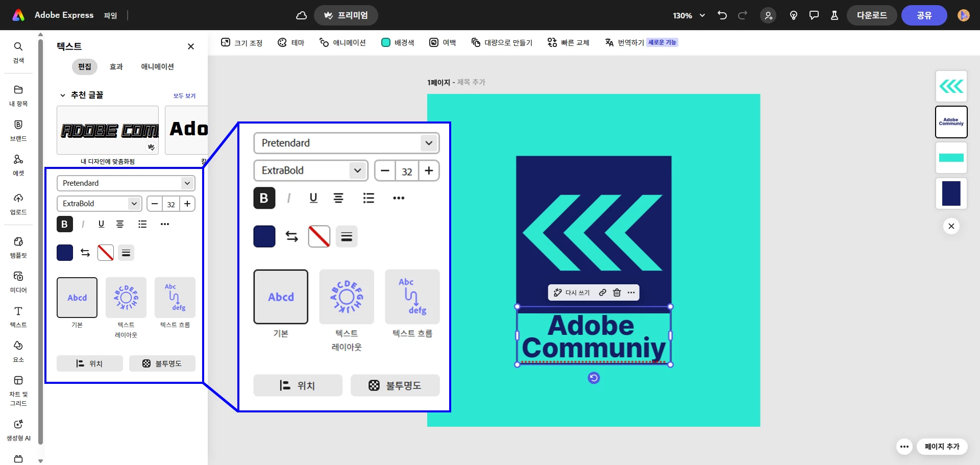This screenshot has width=980, height=465.
Task: Open more text formatting options ellipsis
Action: (x=165, y=224)
